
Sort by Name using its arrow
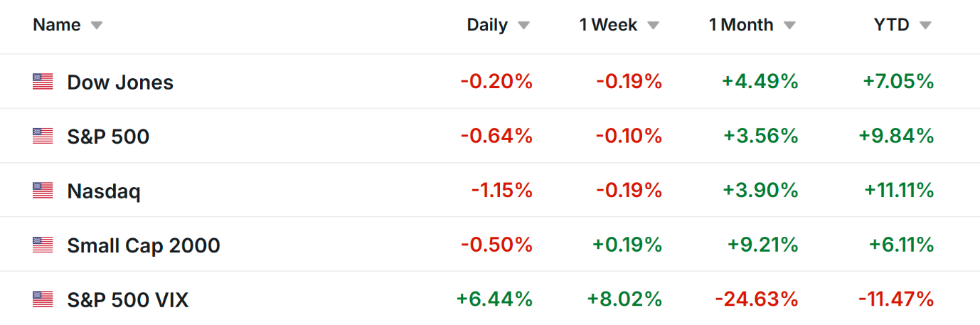[x=97, y=26]
